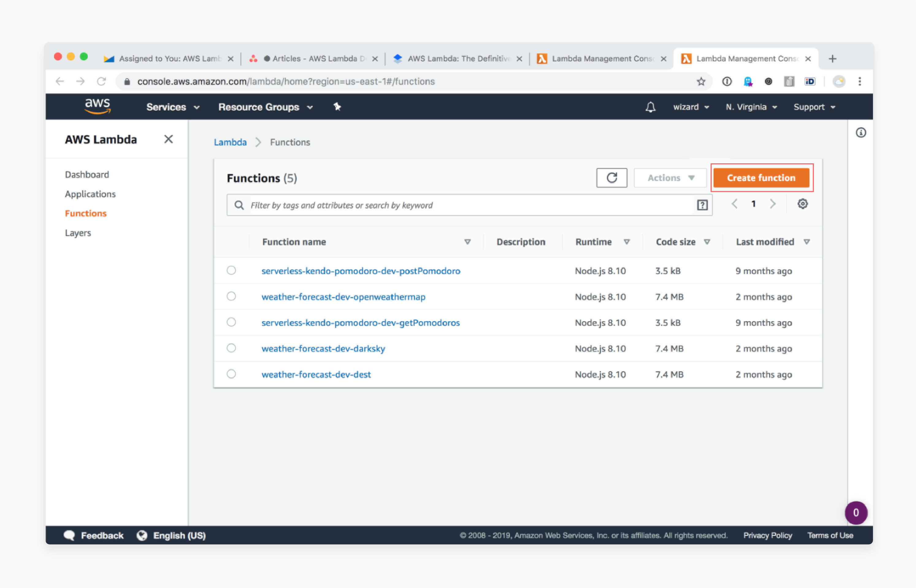Open the Support dropdown
The image size is (916, 588).
coord(814,107)
